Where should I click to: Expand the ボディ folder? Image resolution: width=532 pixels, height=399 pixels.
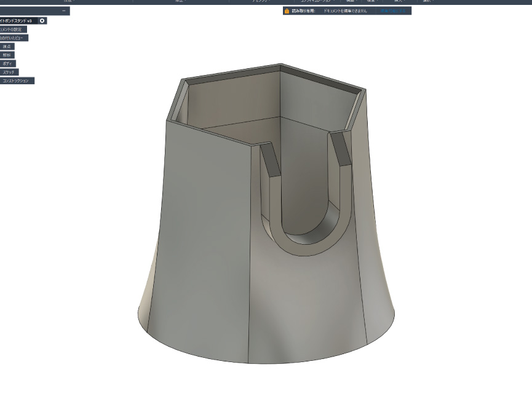point(7,64)
